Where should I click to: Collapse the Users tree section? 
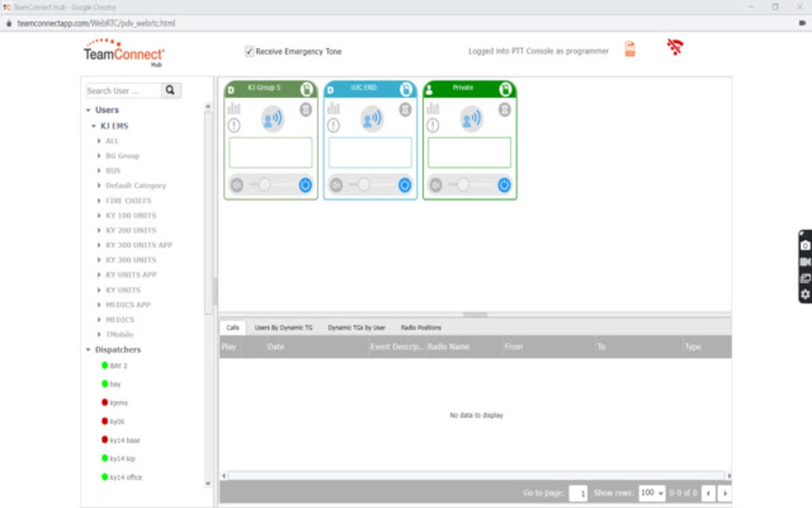click(x=88, y=110)
